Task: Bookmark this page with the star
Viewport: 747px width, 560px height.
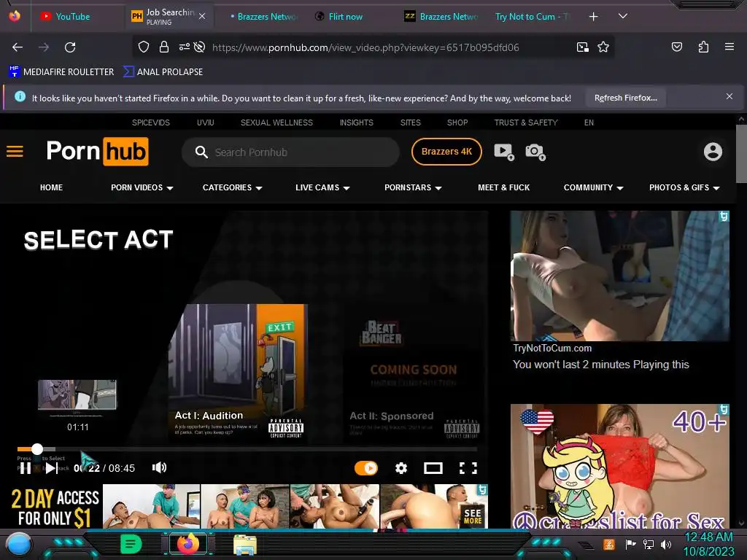Action: click(603, 47)
